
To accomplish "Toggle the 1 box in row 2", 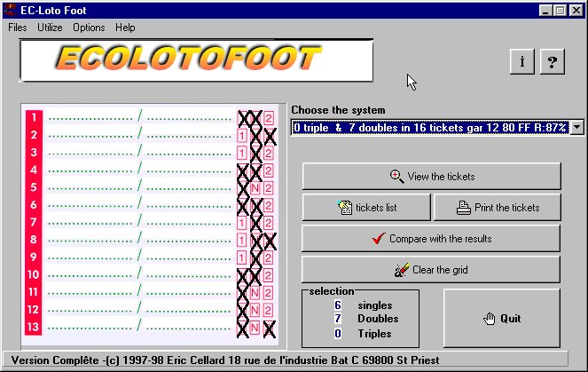I will 242,136.
